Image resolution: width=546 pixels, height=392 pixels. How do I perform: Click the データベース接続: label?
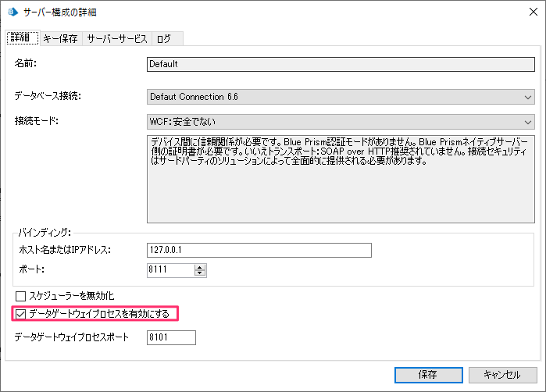pos(48,96)
